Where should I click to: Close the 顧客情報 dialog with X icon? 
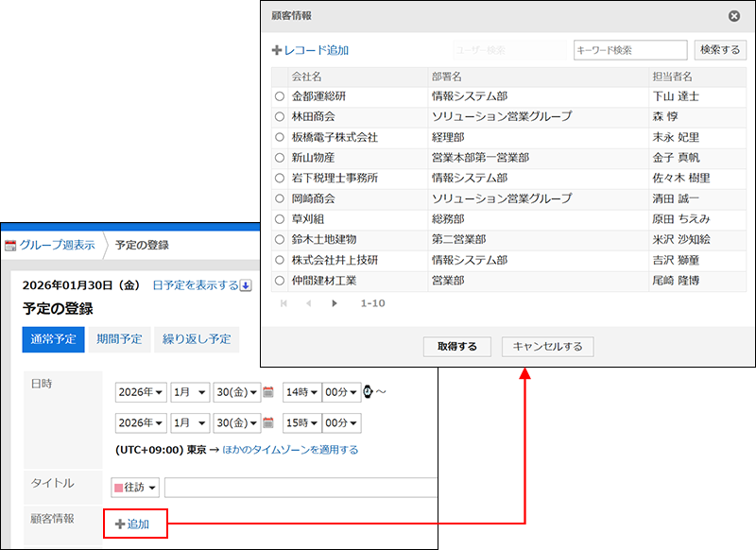tap(734, 16)
